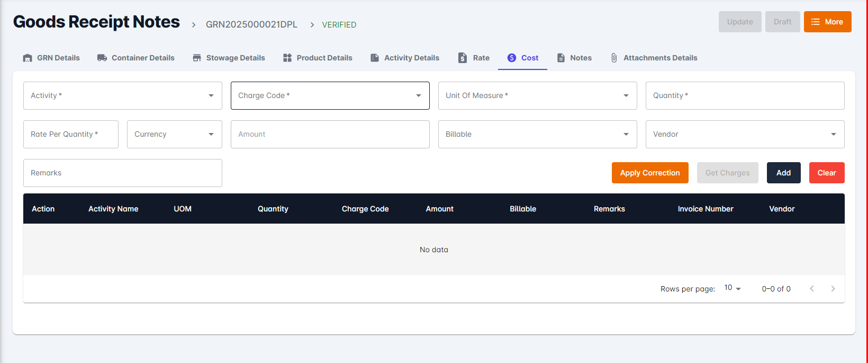Click the Attachments Details paperclip icon
This screenshot has width=868, height=363.
point(614,58)
